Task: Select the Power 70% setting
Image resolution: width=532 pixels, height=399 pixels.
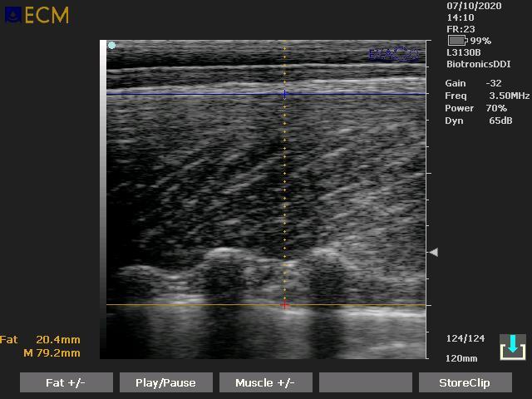Action: point(475,108)
